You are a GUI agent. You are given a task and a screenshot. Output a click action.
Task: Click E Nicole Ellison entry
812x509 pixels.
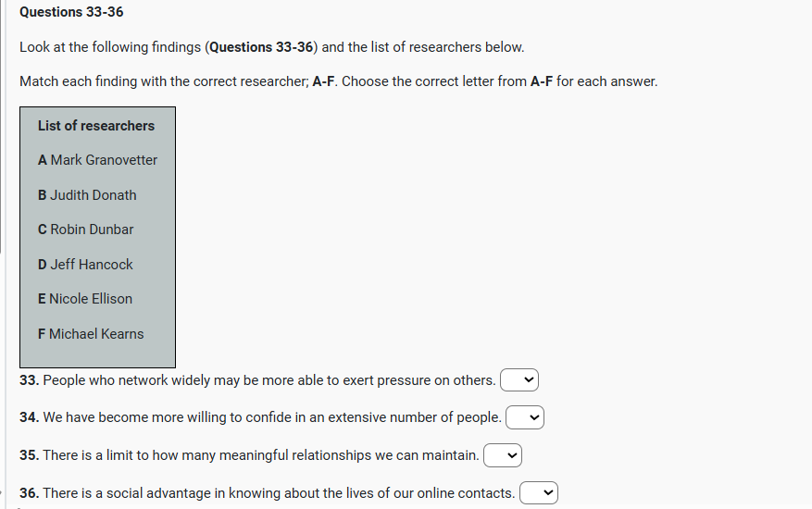click(85, 299)
